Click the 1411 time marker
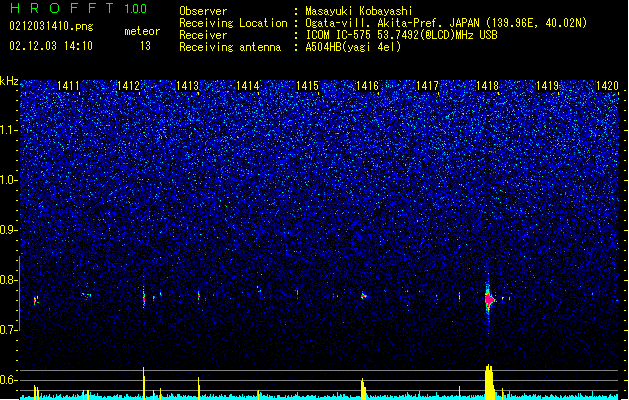This screenshot has width=629, height=400. 69,86
